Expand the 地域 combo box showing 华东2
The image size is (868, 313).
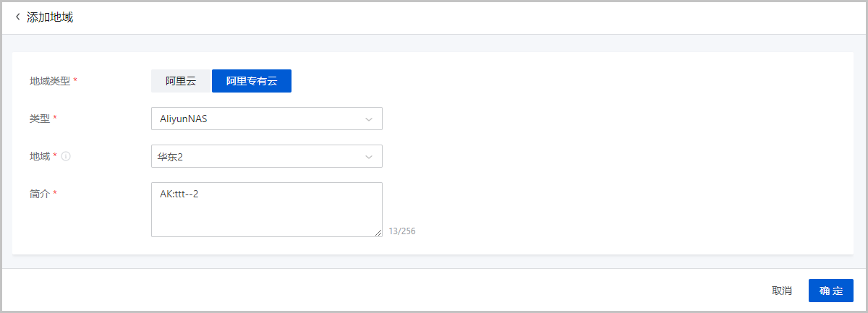click(x=267, y=156)
